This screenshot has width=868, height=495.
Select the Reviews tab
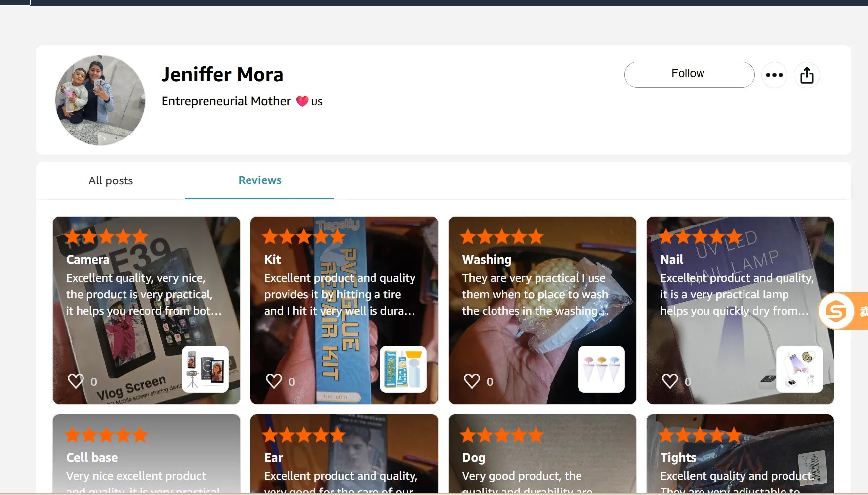coord(259,180)
